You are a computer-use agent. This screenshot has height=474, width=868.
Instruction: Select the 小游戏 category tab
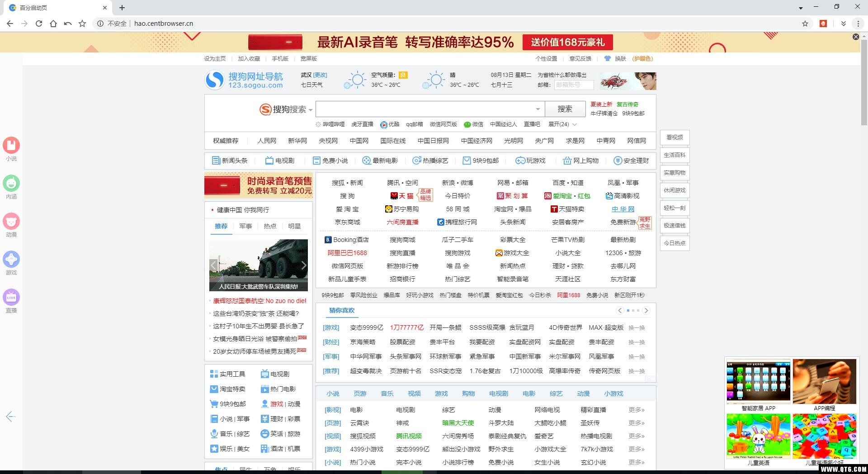pyautogui.click(x=613, y=393)
